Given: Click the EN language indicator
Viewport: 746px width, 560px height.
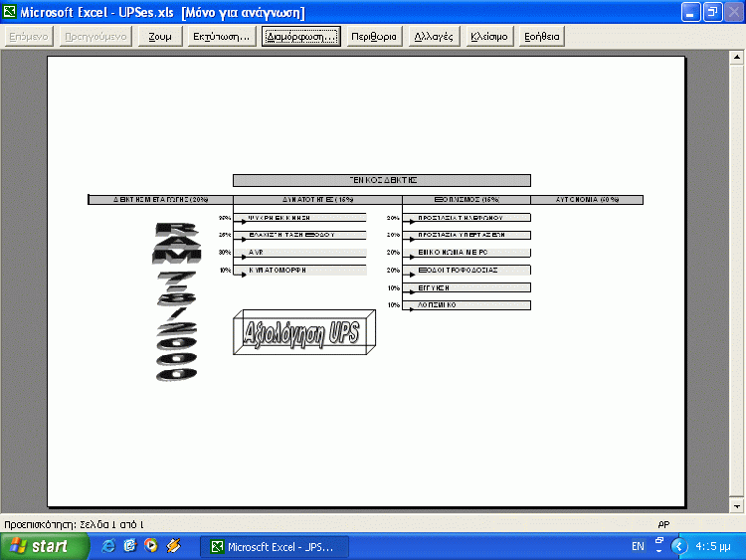Looking at the screenshot, I should point(638,546).
